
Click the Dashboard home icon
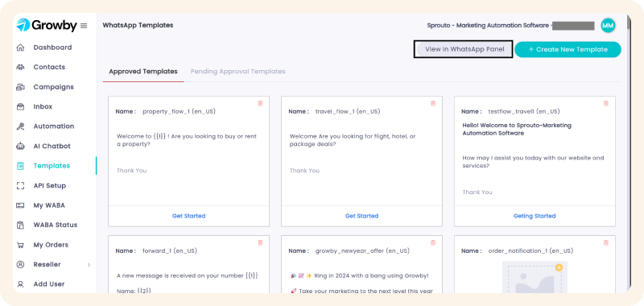[20, 48]
